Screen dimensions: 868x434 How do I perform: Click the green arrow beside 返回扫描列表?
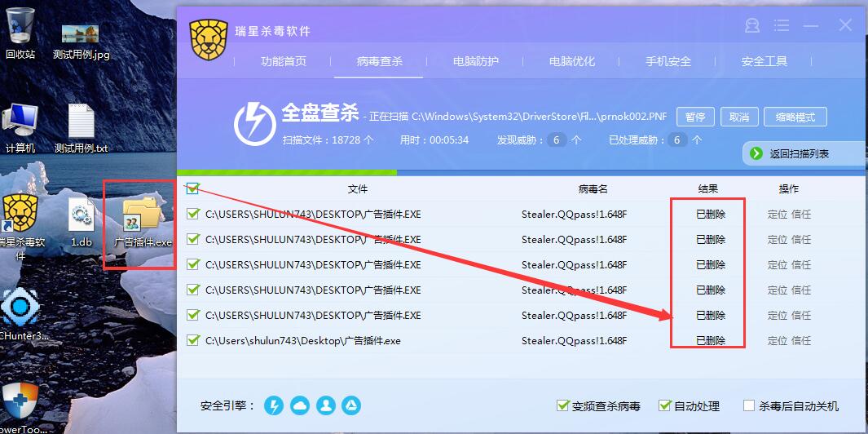click(x=756, y=153)
